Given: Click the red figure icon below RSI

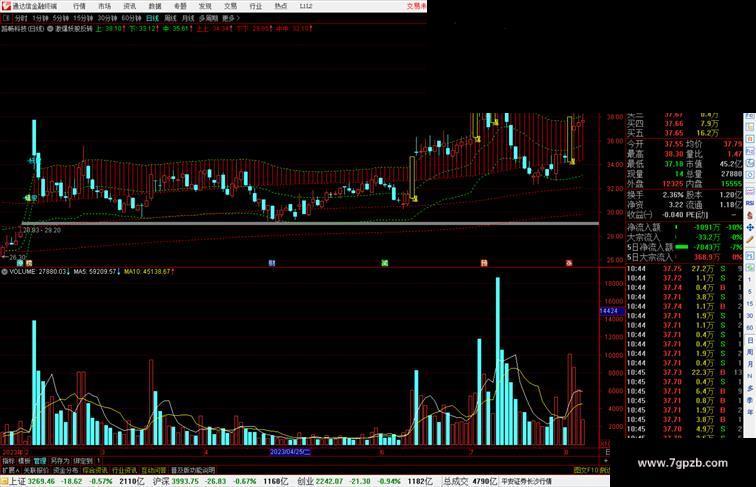Looking at the screenshot, I should click(x=750, y=216).
